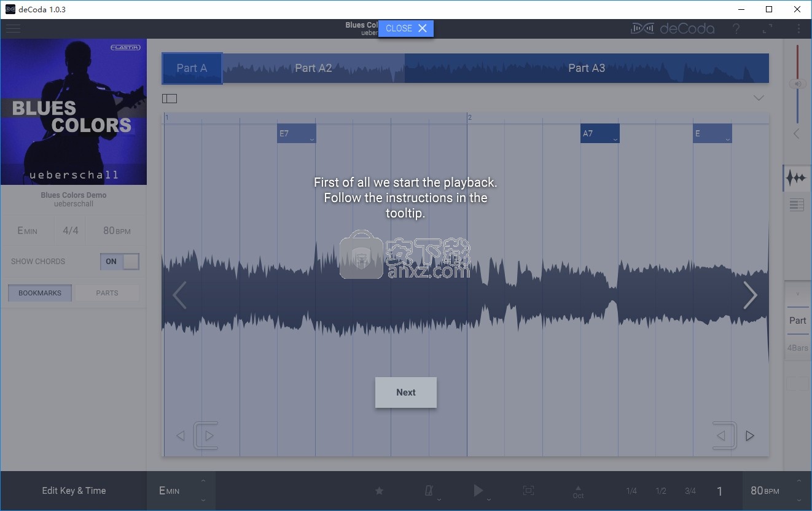Expand the chevron below the Part A3 overview

[x=759, y=98]
